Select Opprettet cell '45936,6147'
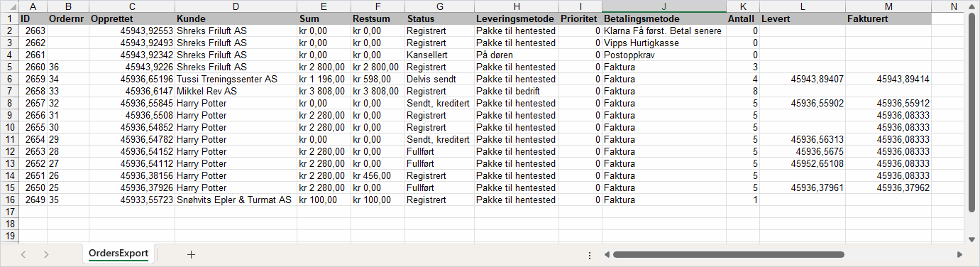Screen dimensions: 980x267 (x=132, y=91)
